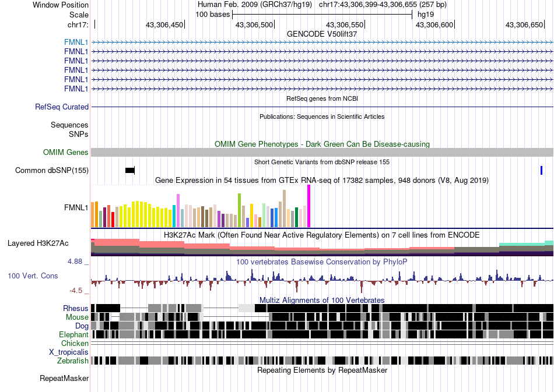Open the RefSeq Curated track label
The width and height of the screenshot is (554, 392).
[61, 107]
